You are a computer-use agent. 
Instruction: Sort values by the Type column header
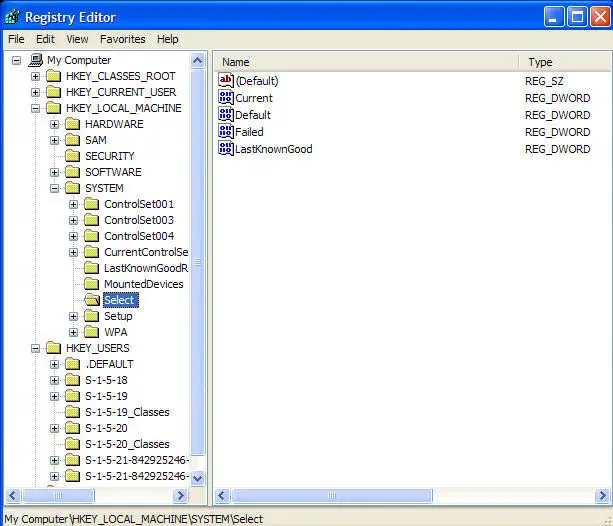point(565,62)
